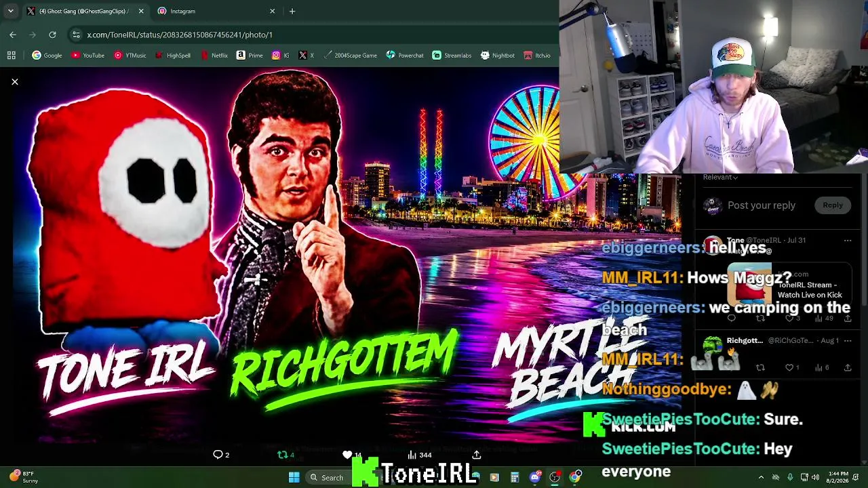Close the Ghost Gang tab
868x488 pixels.
(141, 11)
